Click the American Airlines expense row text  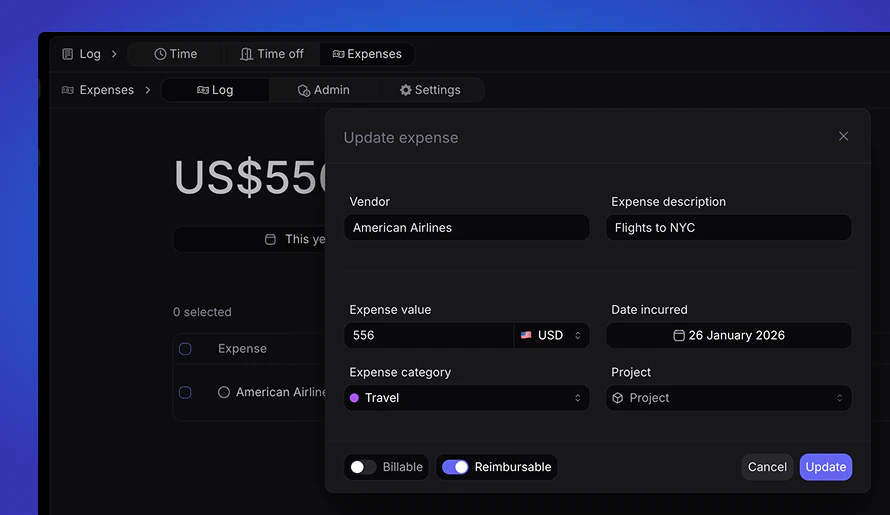click(x=280, y=392)
